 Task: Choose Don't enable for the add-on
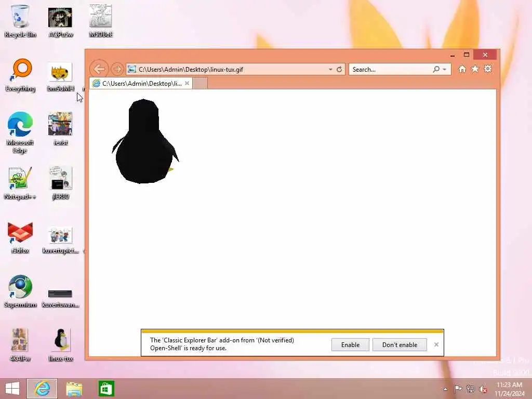(x=400, y=345)
